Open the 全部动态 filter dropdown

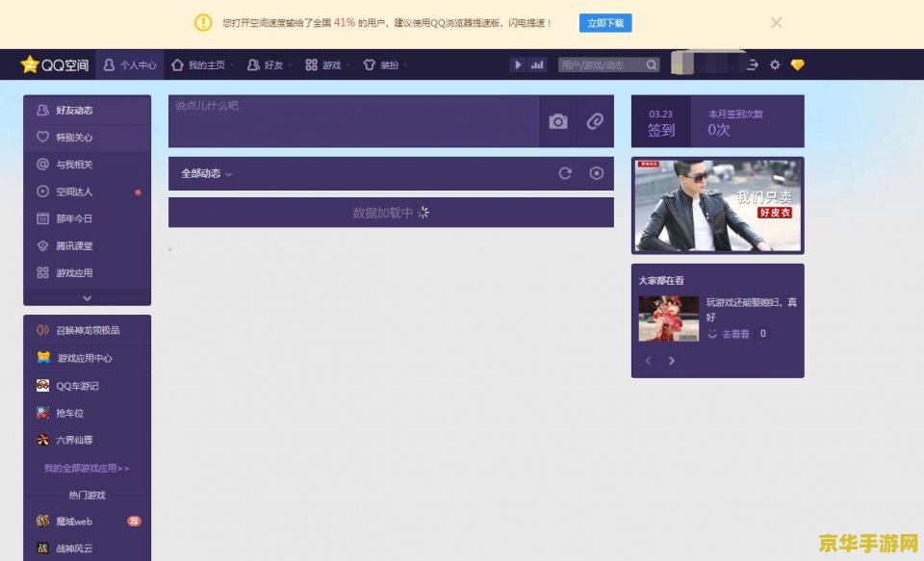[207, 173]
